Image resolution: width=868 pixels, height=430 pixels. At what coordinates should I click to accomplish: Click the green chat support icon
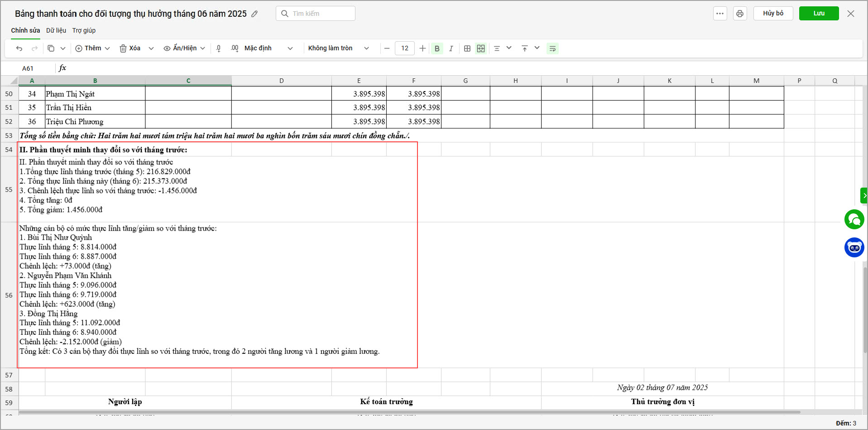click(x=854, y=220)
